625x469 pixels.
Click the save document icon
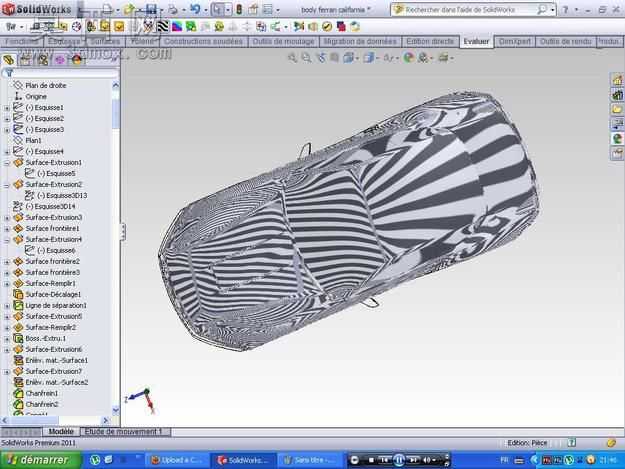click(x=151, y=9)
